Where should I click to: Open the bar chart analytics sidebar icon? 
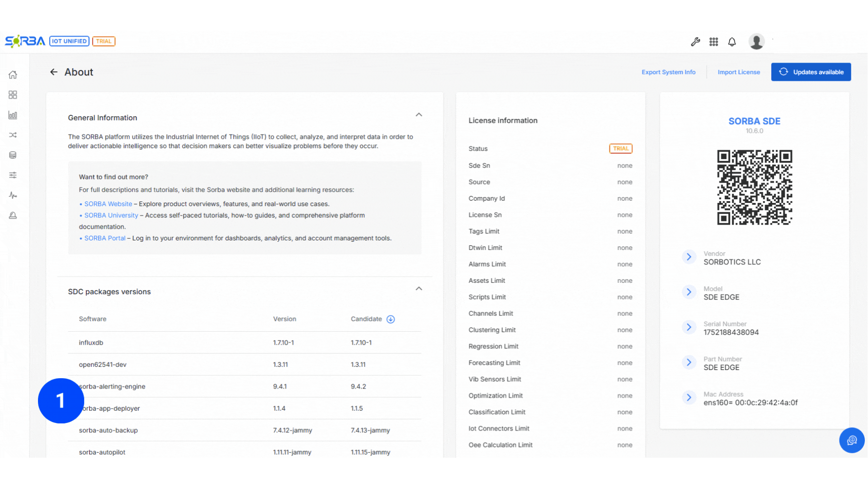[13, 115]
